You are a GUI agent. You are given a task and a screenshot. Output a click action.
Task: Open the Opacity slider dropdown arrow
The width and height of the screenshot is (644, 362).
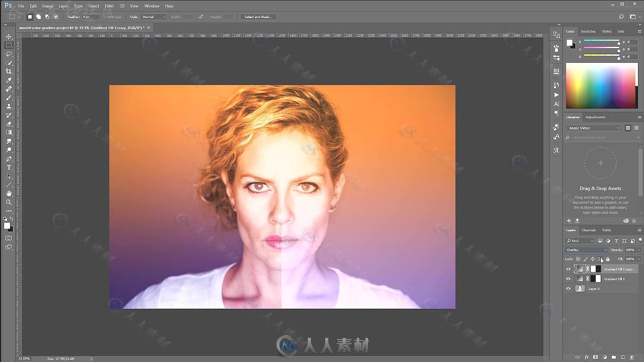pyautogui.click(x=639, y=250)
